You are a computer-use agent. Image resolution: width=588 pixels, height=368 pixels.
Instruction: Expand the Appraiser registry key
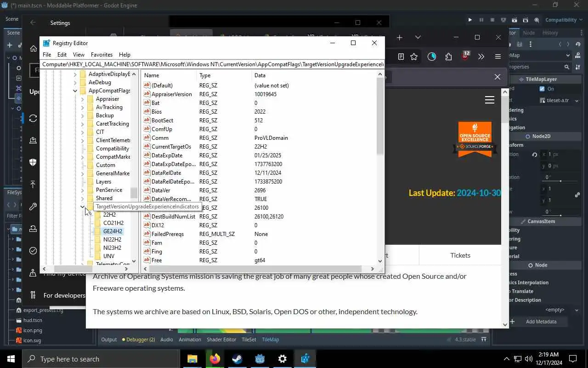82,99
